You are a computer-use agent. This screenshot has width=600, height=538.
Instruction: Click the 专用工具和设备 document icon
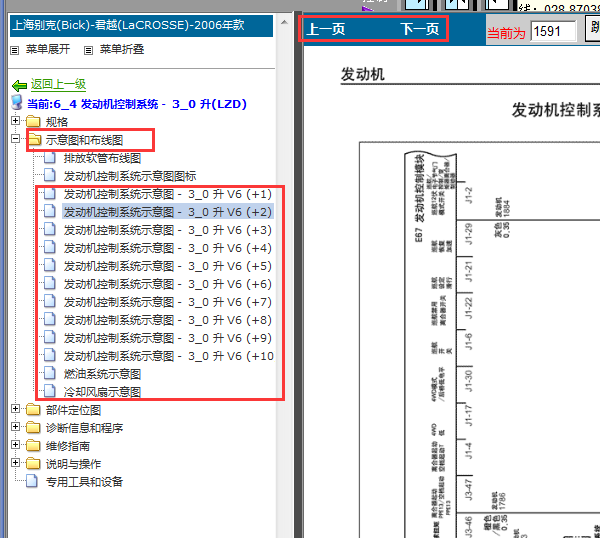click(x=32, y=481)
